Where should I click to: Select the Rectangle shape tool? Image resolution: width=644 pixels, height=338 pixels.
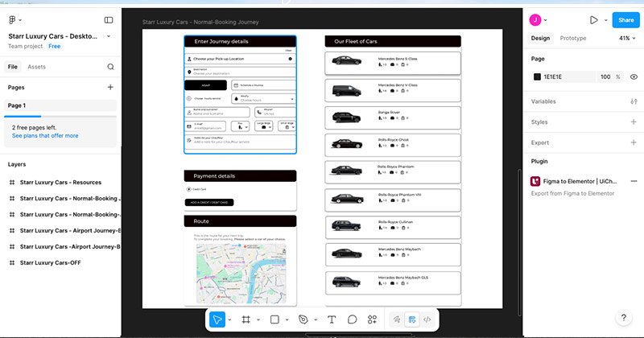[275, 319]
